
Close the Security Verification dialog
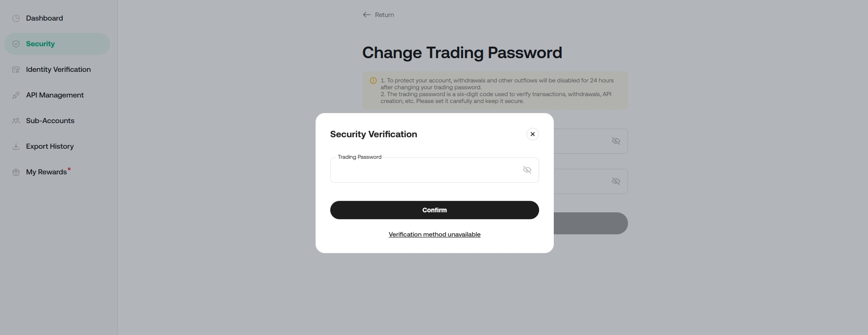pos(533,134)
